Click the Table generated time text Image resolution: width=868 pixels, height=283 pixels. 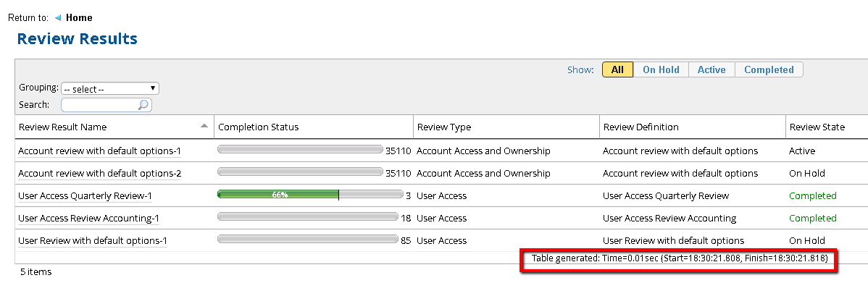click(x=679, y=258)
